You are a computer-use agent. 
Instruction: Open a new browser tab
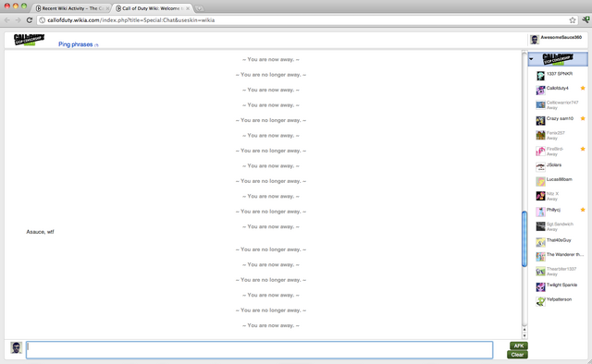click(199, 8)
